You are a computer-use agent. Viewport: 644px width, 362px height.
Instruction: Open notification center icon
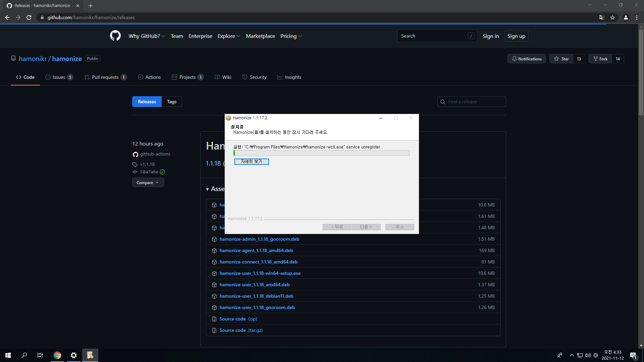point(633,355)
